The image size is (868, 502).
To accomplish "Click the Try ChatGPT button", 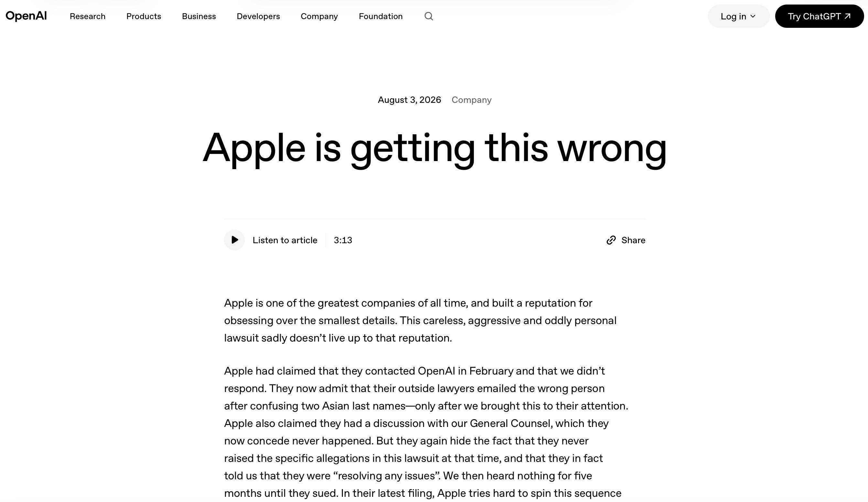I will (819, 16).
